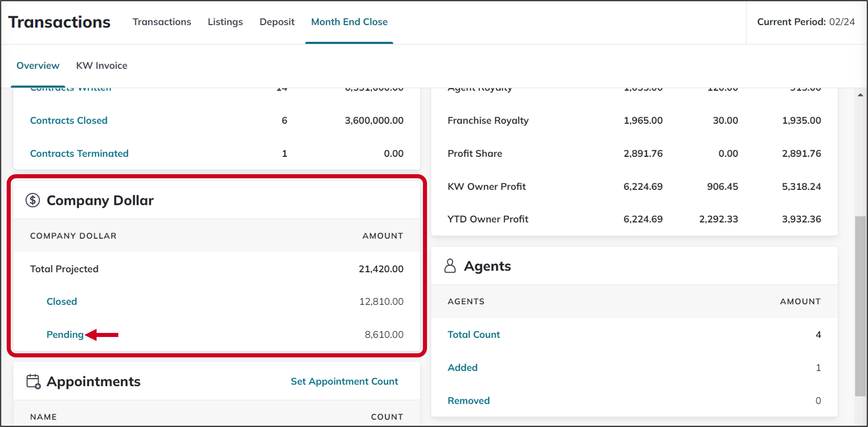The width and height of the screenshot is (868, 427).
Task: Click the Appointments calendar icon
Action: tap(33, 381)
